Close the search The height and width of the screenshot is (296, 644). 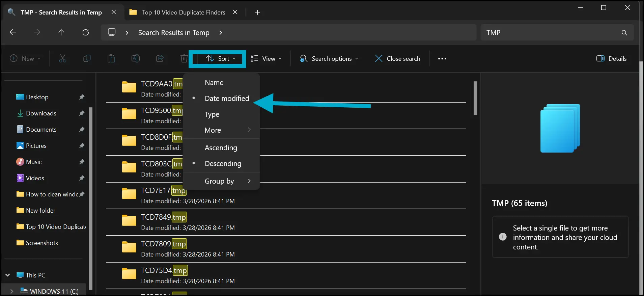pos(398,59)
